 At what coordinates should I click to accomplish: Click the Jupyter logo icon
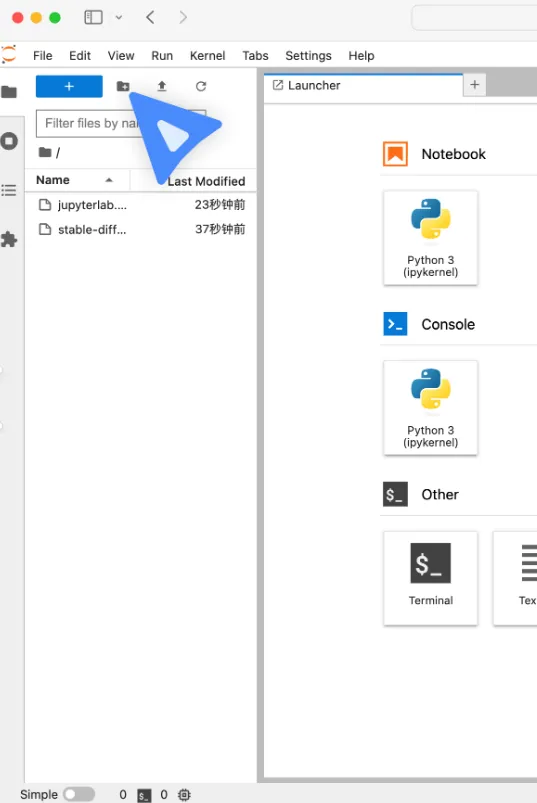tap(9, 54)
